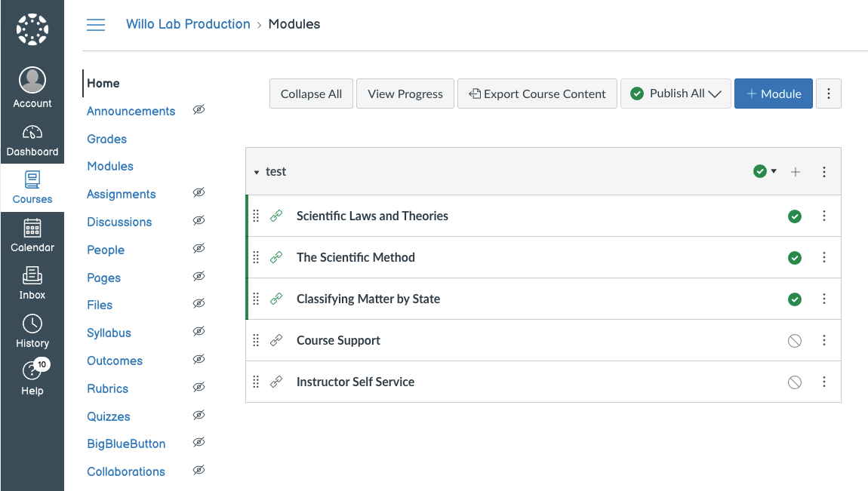Open Collaborations in course navigation
Image resolution: width=868 pixels, height=491 pixels.
click(x=125, y=471)
